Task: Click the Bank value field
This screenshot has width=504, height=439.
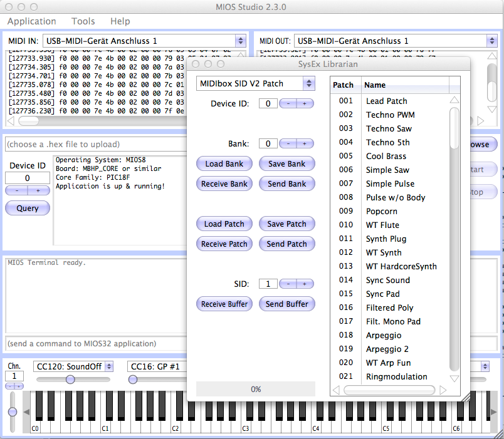Action: (x=268, y=143)
